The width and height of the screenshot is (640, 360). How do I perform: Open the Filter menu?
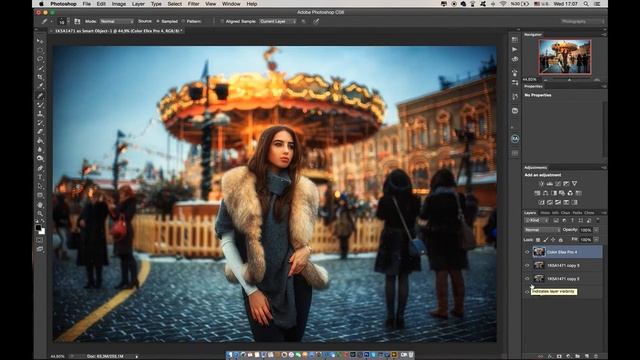tap(193, 4)
